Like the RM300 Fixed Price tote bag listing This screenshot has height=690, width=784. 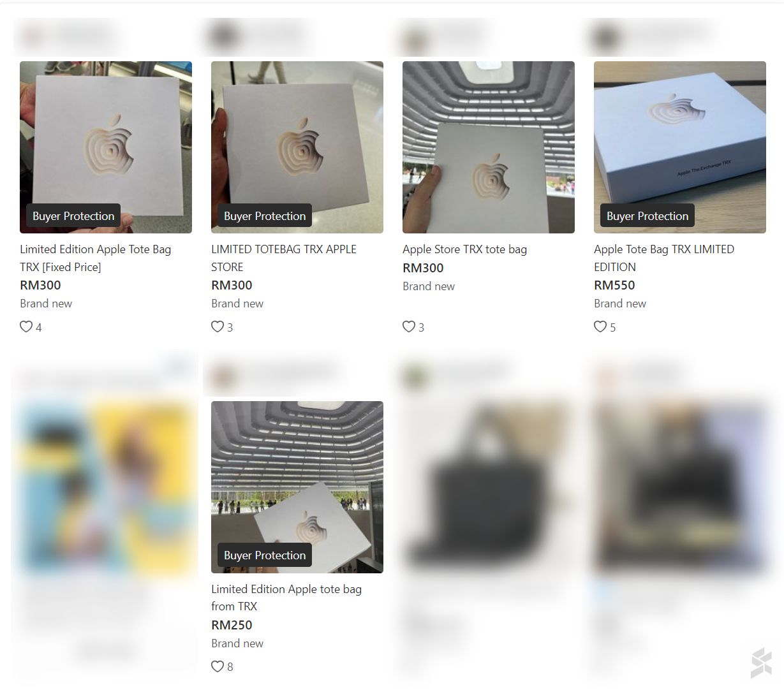(x=26, y=327)
